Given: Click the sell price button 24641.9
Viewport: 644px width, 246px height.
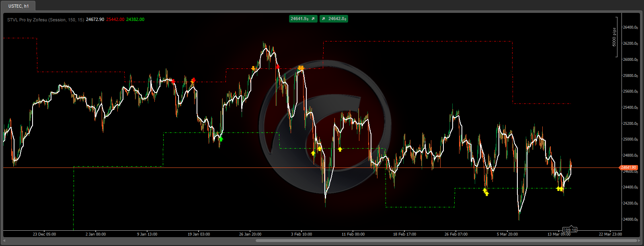Looking at the screenshot, I should (x=303, y=19).
